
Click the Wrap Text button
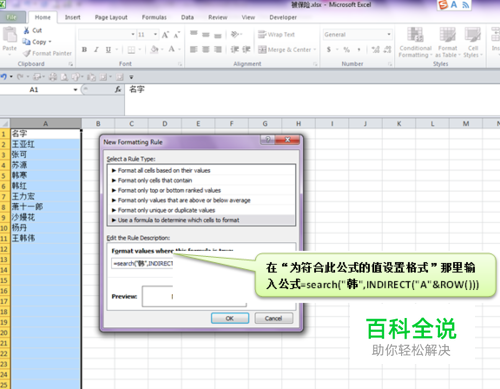(276, 34)
